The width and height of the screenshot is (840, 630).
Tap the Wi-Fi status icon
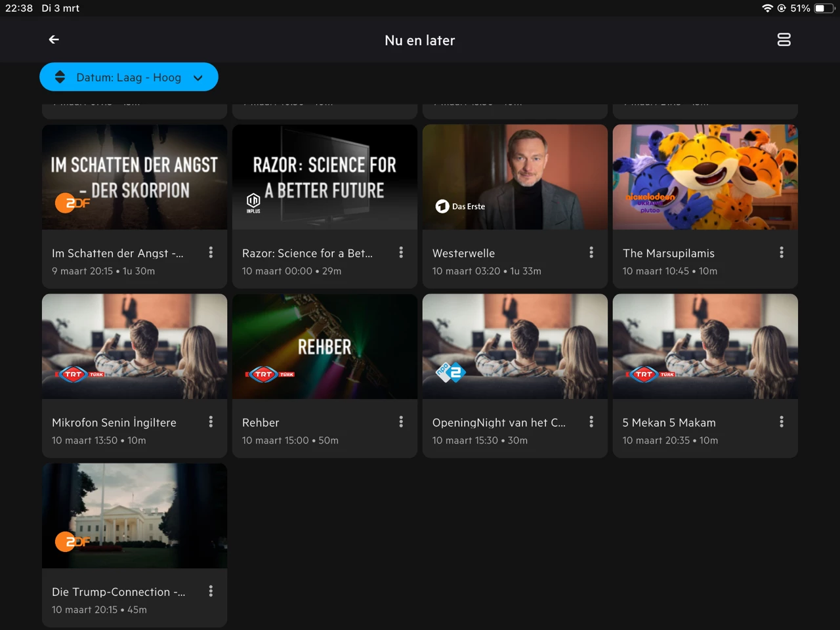[x=767, y=8]
